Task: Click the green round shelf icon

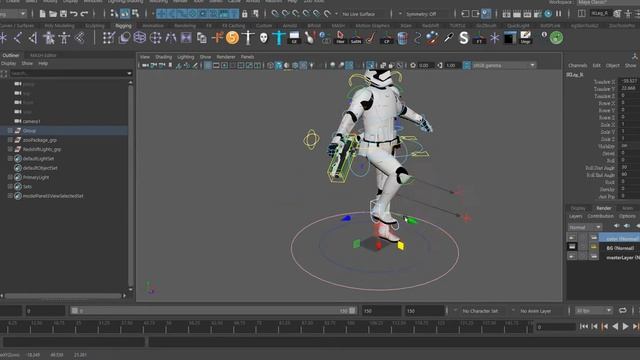Action: coord(556,38)
